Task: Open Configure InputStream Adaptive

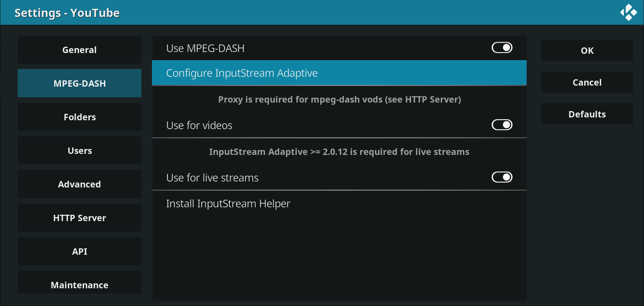Action: pos(242,73)
